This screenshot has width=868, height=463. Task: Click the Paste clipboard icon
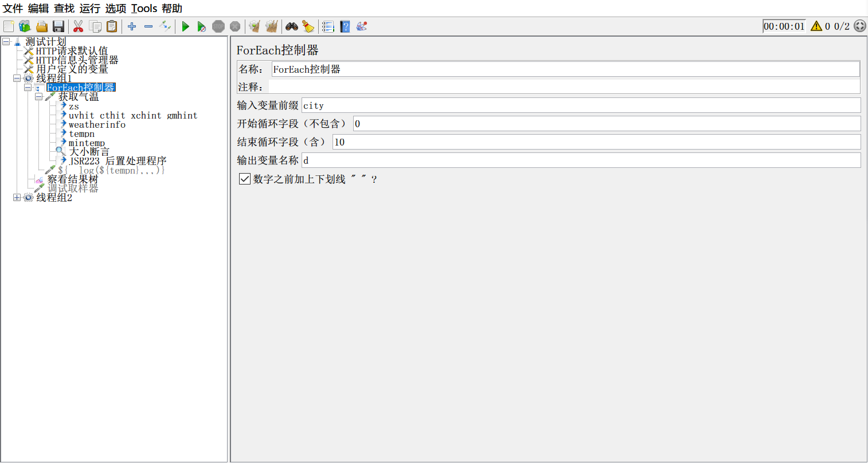pyautogui.click(x=112, y=26)
